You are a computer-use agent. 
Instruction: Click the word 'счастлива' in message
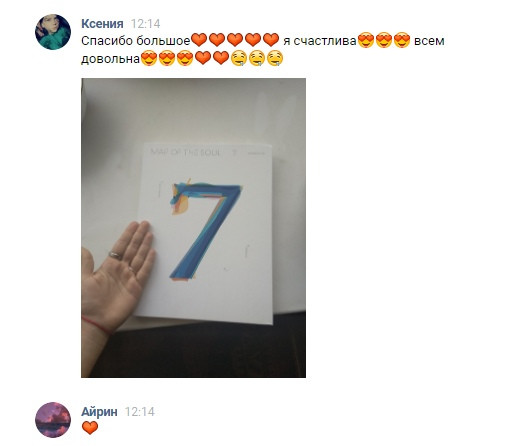(325, 41)
